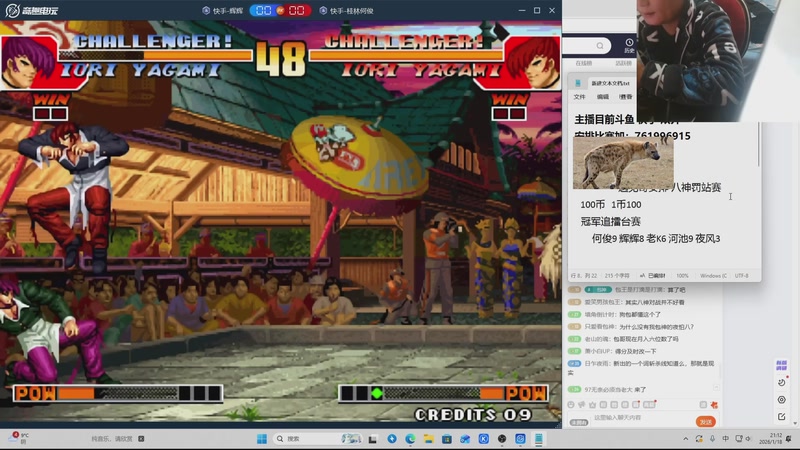
Task: Maximize the game window
Action: tap(537, 10)
